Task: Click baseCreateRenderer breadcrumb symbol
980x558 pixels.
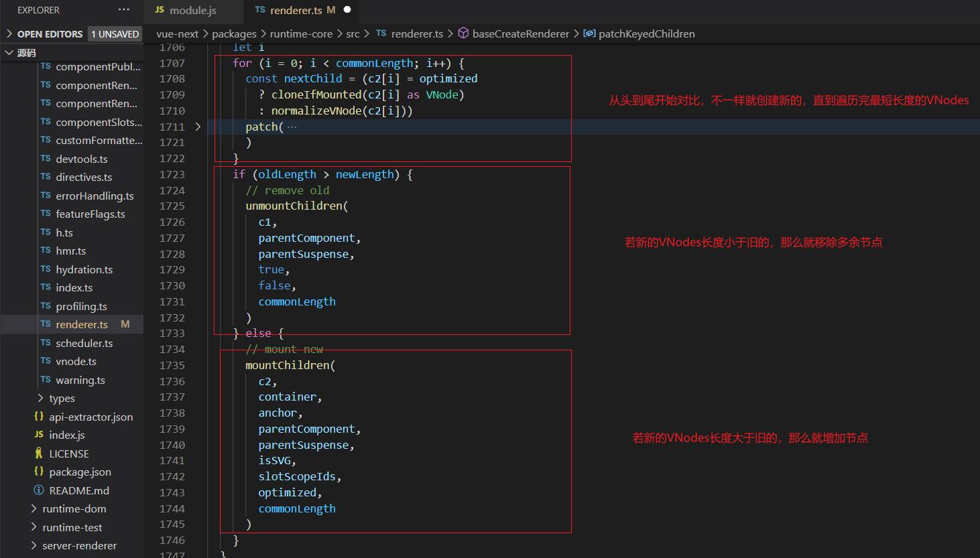Action: pos(521,33)
